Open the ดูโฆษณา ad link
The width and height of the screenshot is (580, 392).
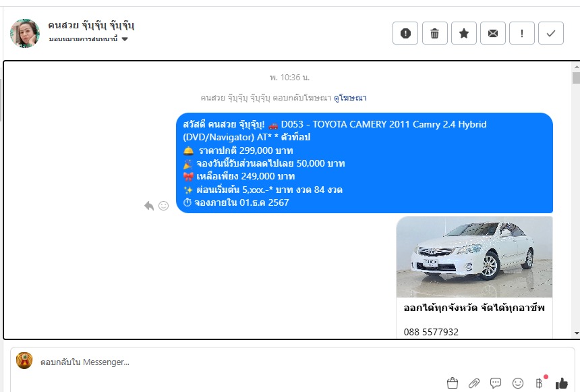tap(350, 98)
